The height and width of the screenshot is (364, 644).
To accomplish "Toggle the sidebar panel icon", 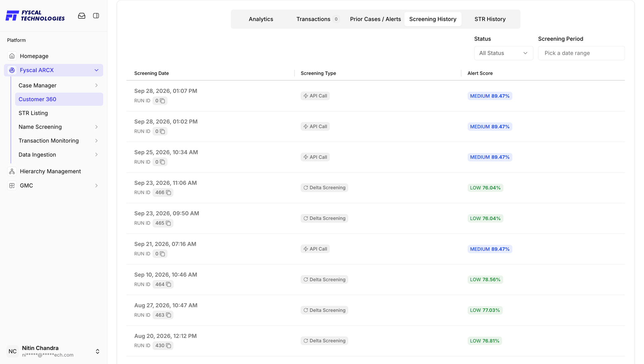I will tap(96, 16).
